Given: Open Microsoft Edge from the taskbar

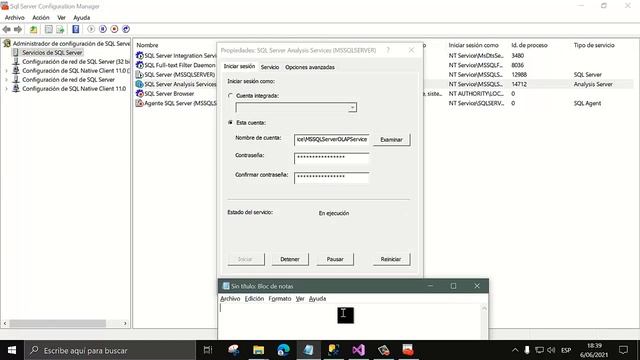Looking at the screenshot, I should [x=283, y=350].
